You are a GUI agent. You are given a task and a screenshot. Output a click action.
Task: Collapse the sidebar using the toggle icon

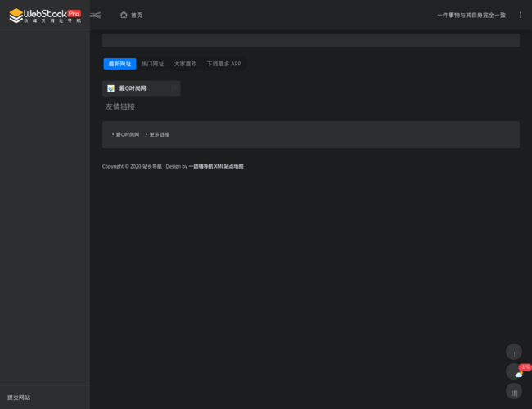tap(96, 15)
